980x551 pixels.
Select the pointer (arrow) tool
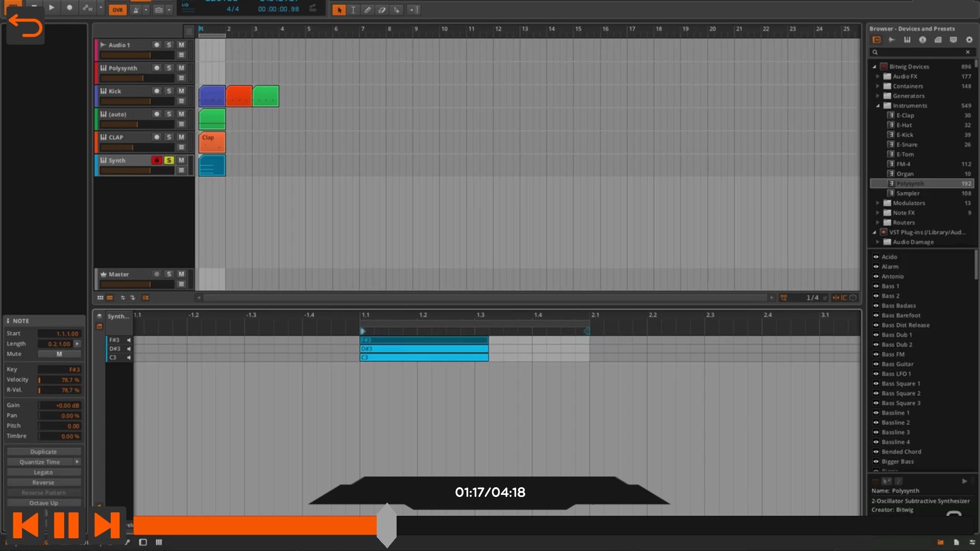pos(339,10)
